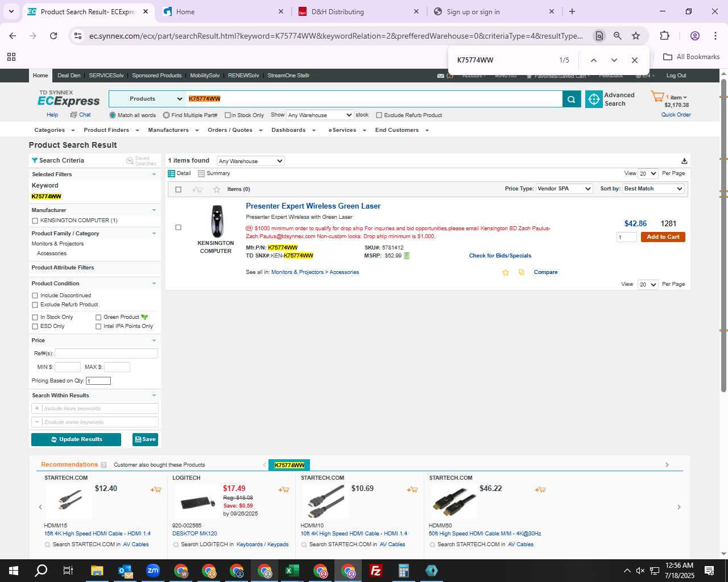Open Presenter Expert Wireless Green Laser link
Screen dimensions: 728x582
pos(313,206)
